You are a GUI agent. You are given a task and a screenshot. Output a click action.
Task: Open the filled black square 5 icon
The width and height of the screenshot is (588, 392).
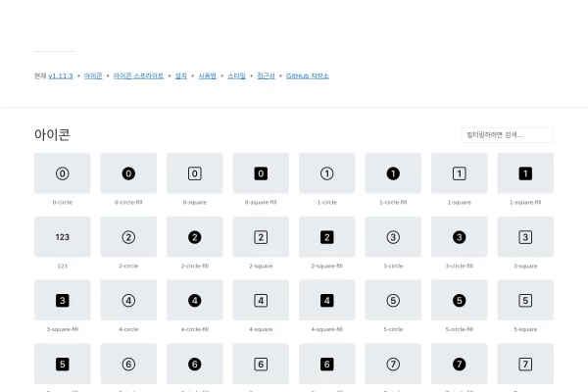[63, 364]
